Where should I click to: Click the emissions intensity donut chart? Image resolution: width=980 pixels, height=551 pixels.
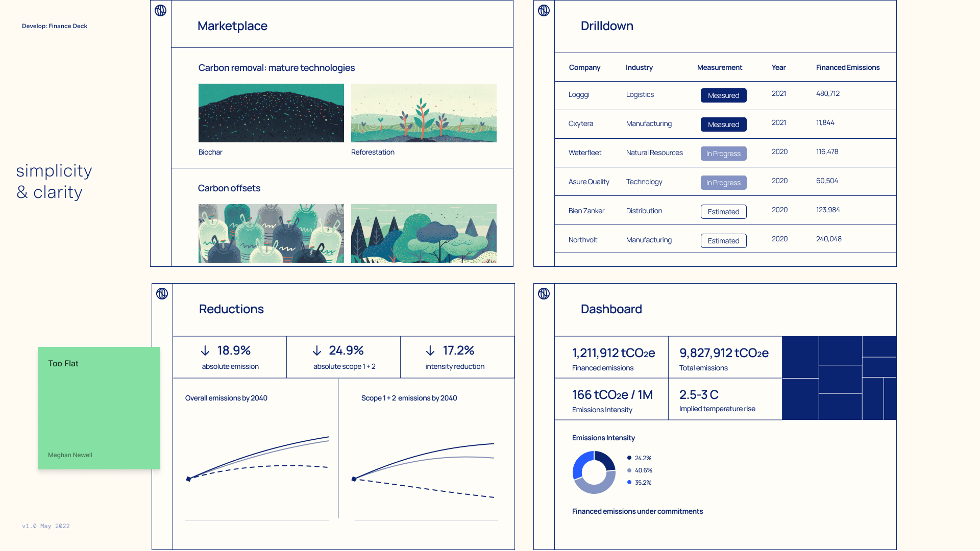tap(594, 472)
